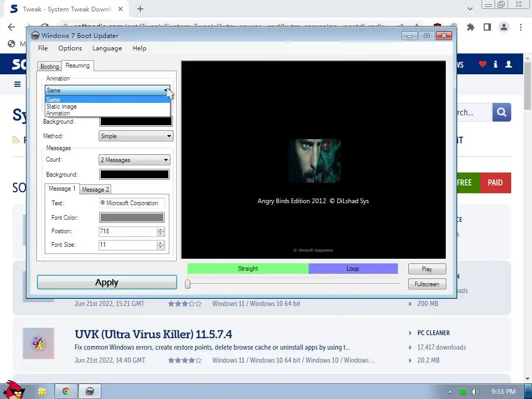532x399 pixels.
Task: Click the Softpedia heart icon
Action: pos(483,64)
